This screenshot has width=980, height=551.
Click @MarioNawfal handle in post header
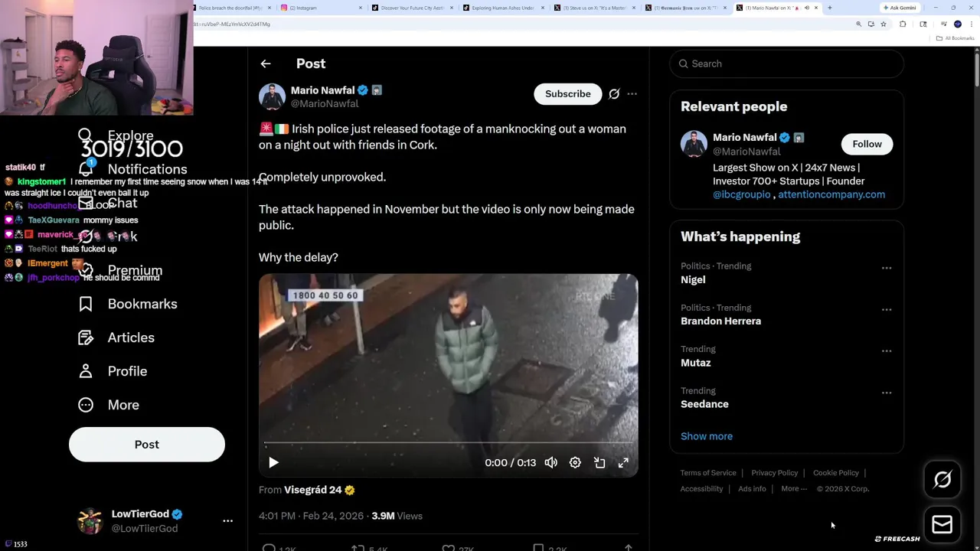pos(325,104)
